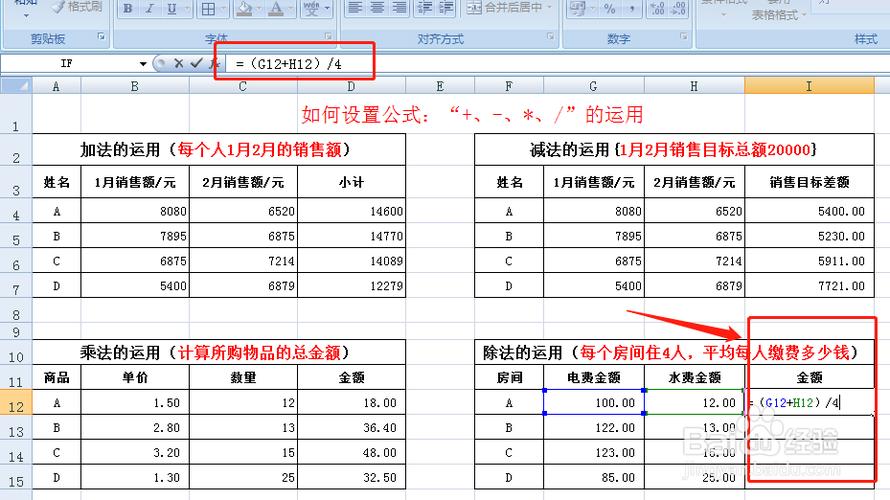Decrease the cell indent
The width and height of the screenshot is (890, 500).
[425, 8]
